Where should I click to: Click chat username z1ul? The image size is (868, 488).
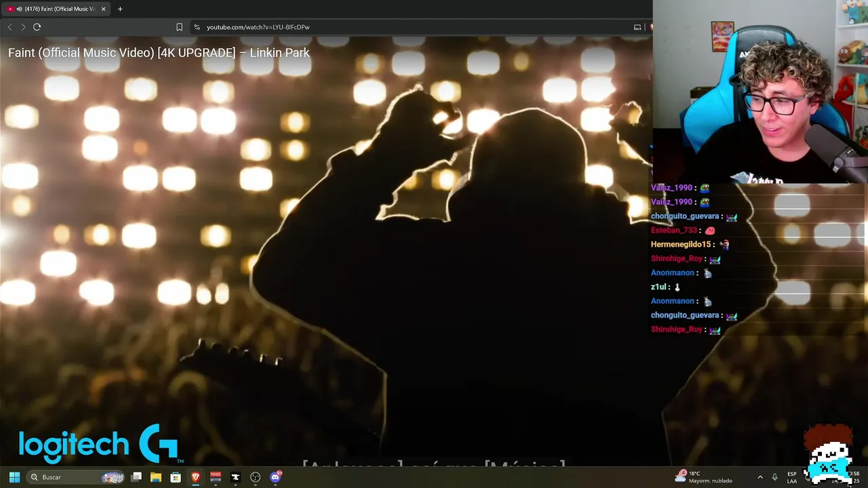[658, 287]
